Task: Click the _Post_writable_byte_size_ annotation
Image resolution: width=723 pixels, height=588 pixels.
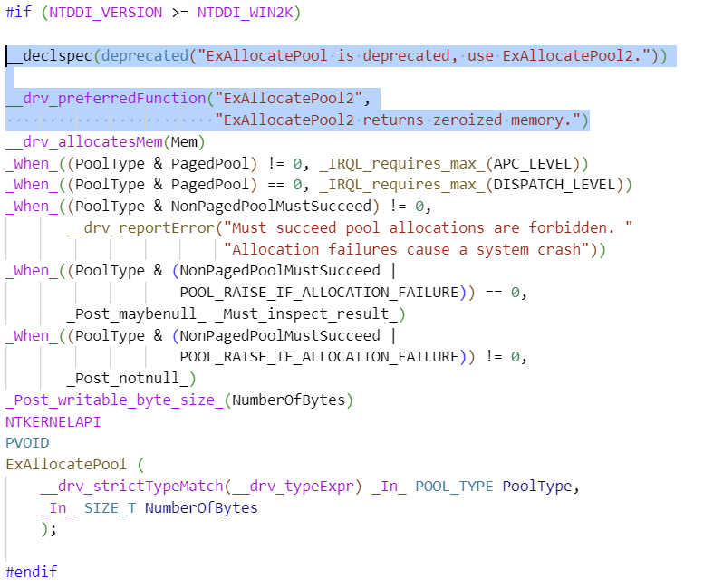Action: point(114,400)
